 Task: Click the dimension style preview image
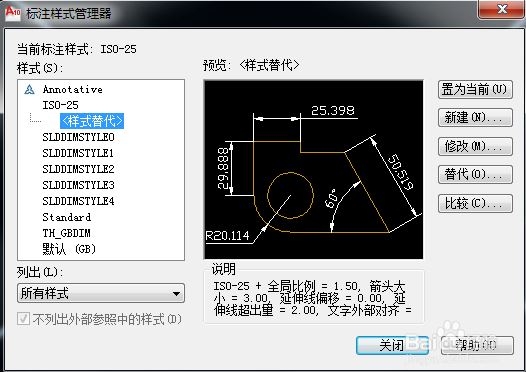(x=314, y=169)
